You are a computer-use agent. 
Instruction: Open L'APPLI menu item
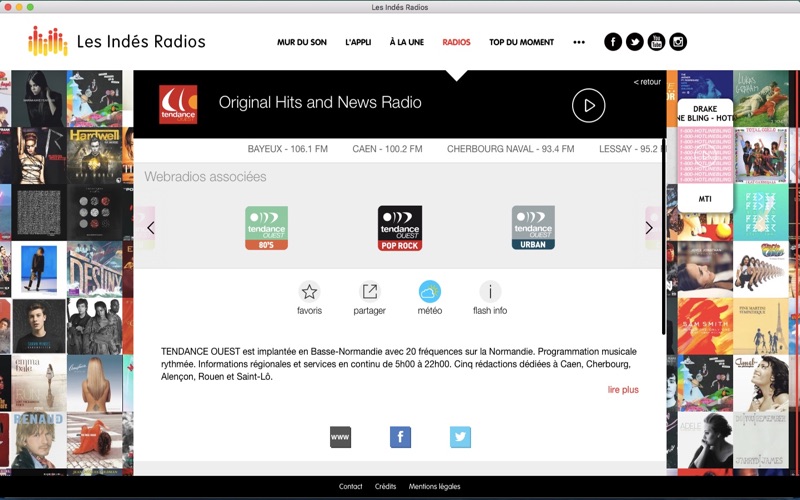(358, 42)
